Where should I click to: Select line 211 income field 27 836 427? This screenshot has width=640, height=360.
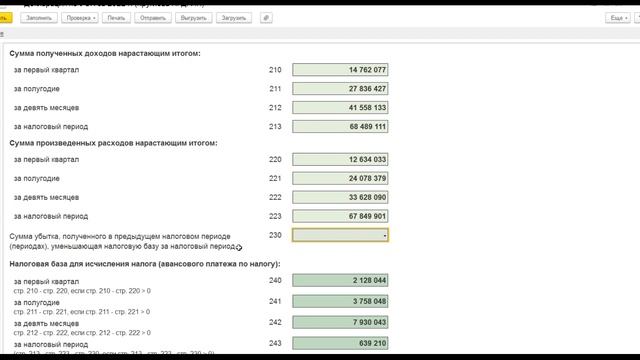tap(340, 89)
